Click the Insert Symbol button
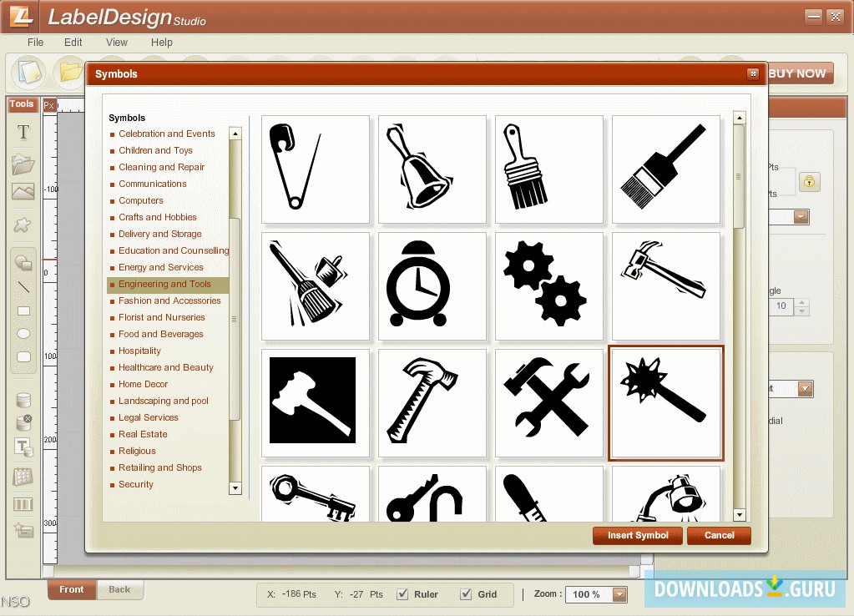Image resolution: width=854 pixels, height=616 pixels. tap(637, 535)
